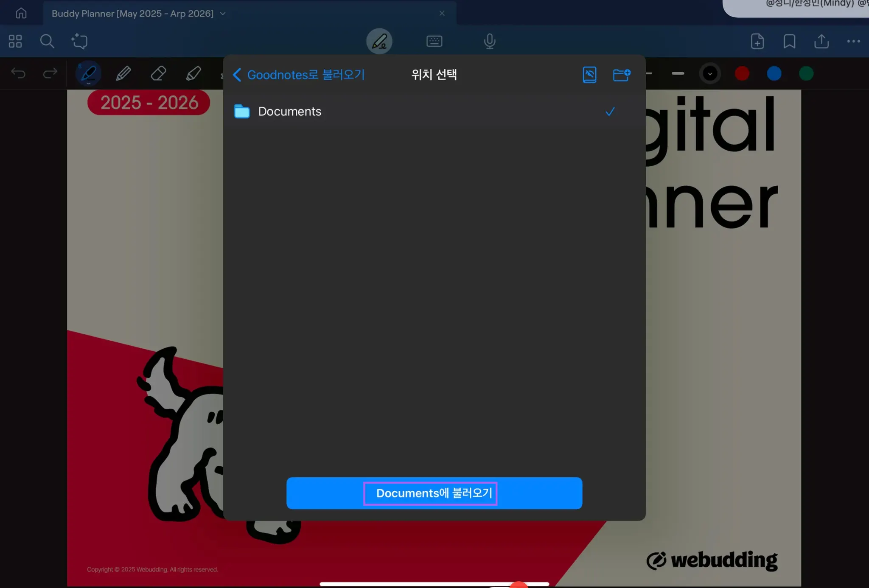Switch to keyboard typing mode

click(x=434, y=41)
